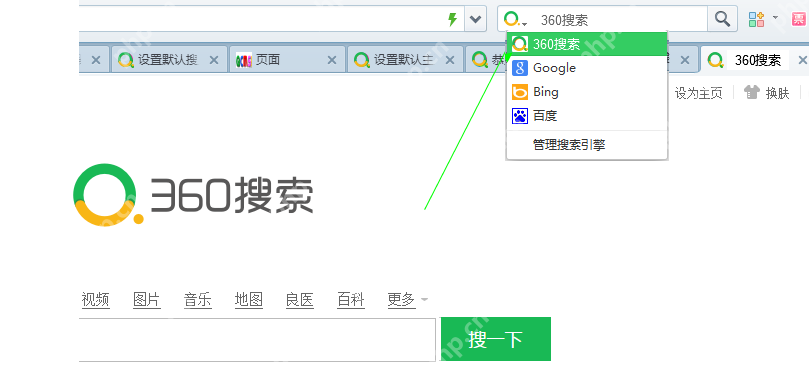Open the 百科 search category
Screen dimensions: 809x376
(x=351, y=300)
